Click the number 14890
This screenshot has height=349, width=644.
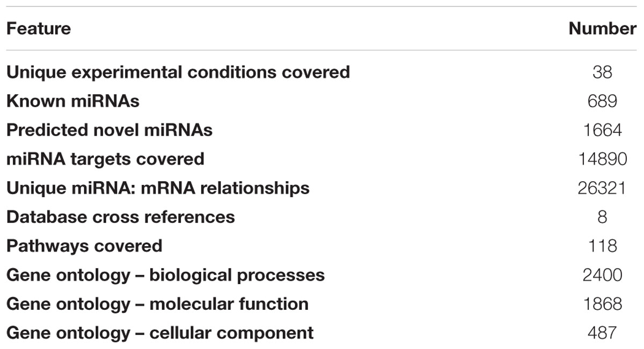(x=602, y=159)
